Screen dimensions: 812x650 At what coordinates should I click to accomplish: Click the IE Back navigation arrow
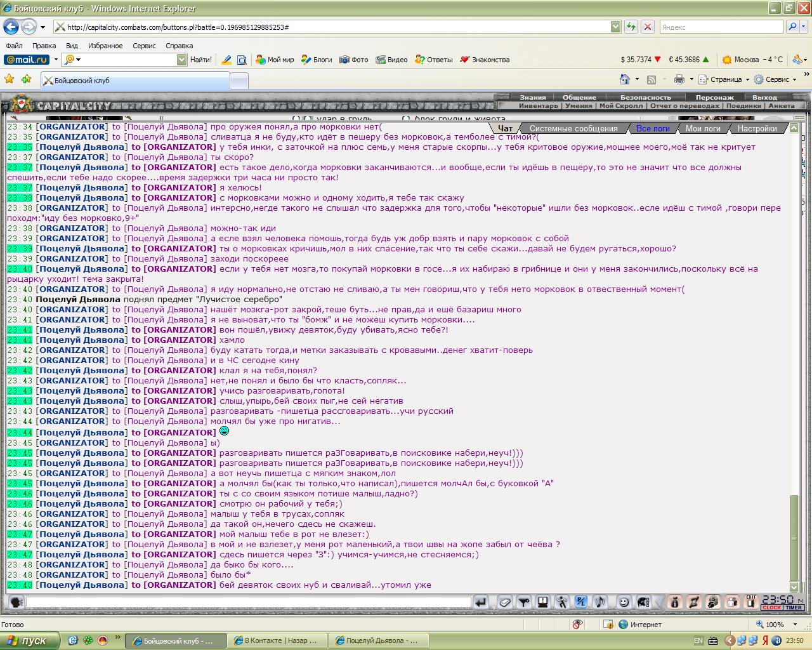[11, 27]
